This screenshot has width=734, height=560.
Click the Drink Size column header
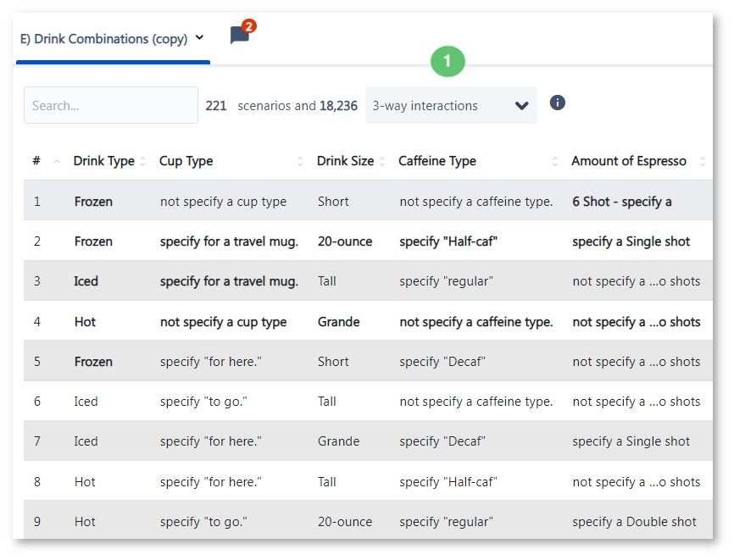(x=346, y=162)
